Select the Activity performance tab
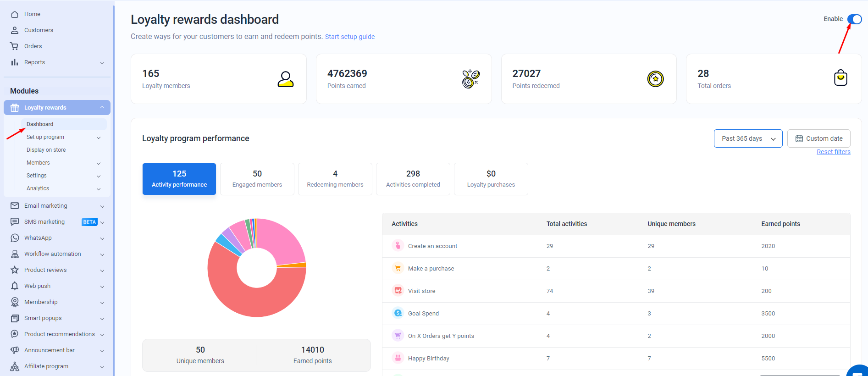 179,179
